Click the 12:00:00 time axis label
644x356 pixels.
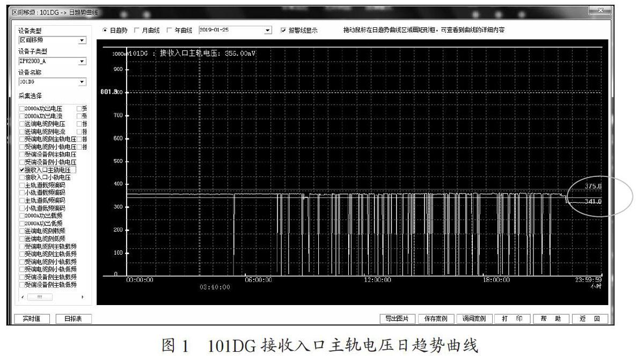(377, 280)
